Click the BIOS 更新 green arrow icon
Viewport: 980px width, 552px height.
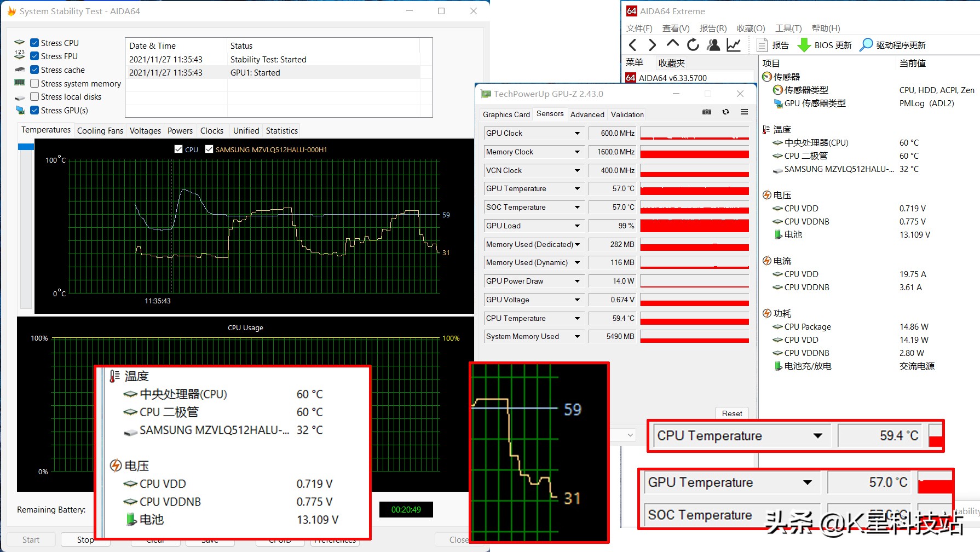tap(804, 45)
